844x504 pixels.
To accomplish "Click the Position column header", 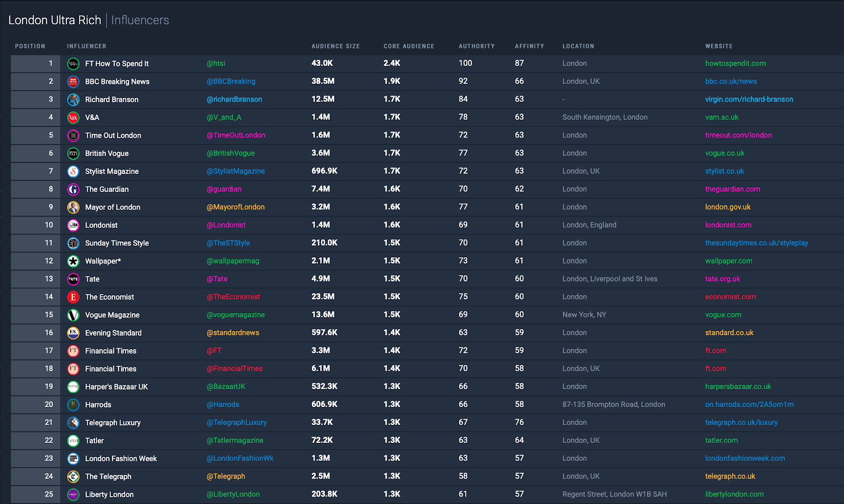I will tap(30, 46).
